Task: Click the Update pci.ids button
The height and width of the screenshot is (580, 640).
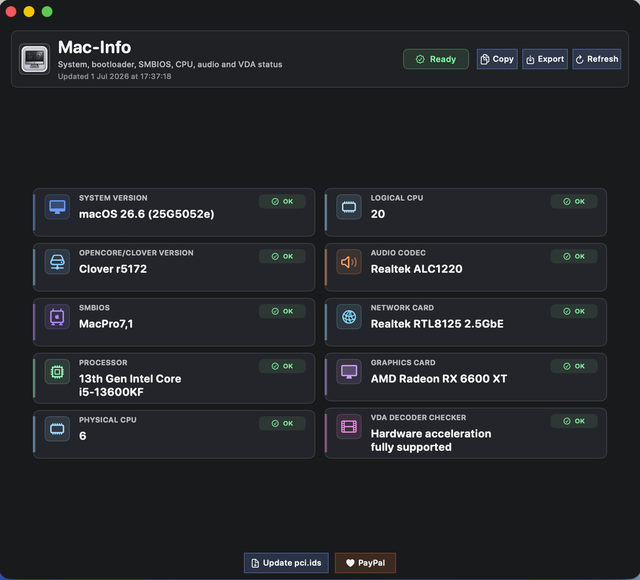Action: 286,563
